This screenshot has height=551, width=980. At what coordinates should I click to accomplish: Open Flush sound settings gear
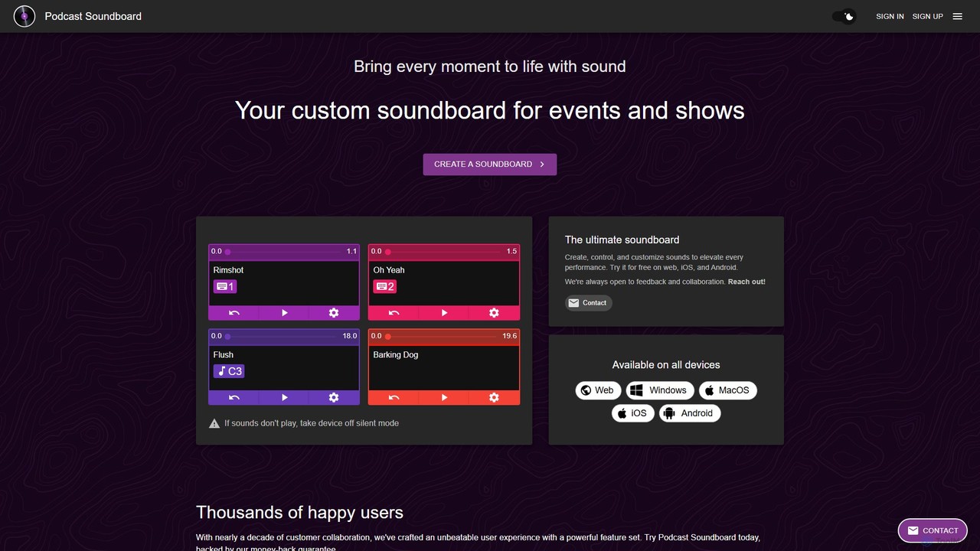tap(334, 398)
